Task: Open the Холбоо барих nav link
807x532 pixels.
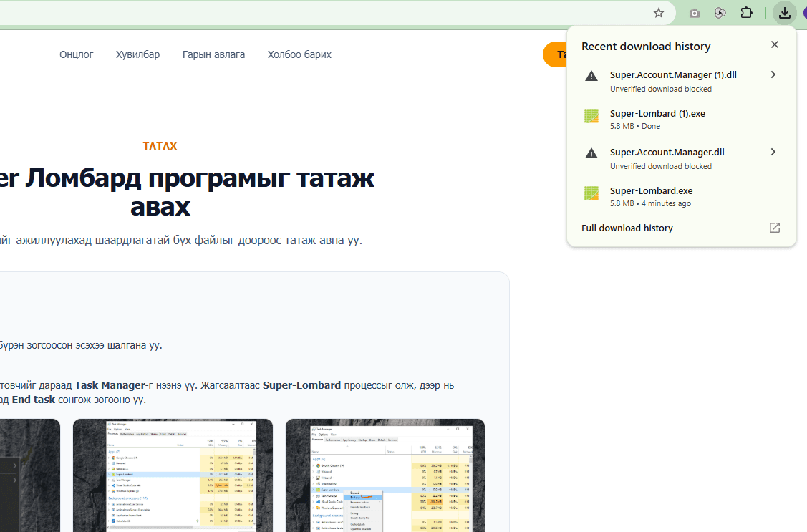Action: (x=299, y=54)
